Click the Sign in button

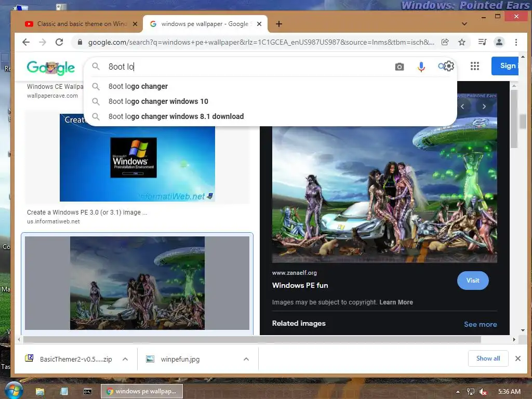[x=505, y=66]
